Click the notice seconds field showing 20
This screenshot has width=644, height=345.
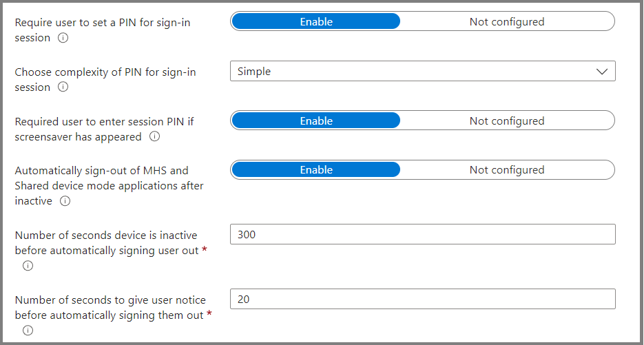pyautogui.click(x=423, y=299)
